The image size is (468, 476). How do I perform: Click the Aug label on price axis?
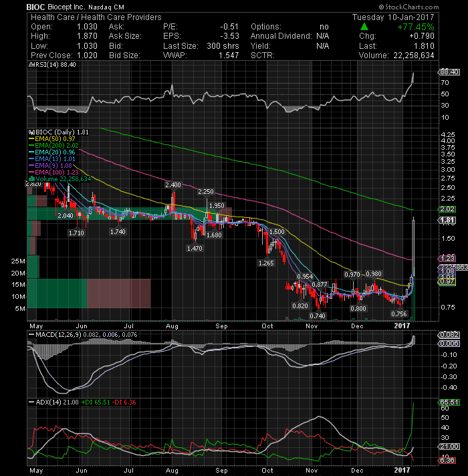(172, 326)
